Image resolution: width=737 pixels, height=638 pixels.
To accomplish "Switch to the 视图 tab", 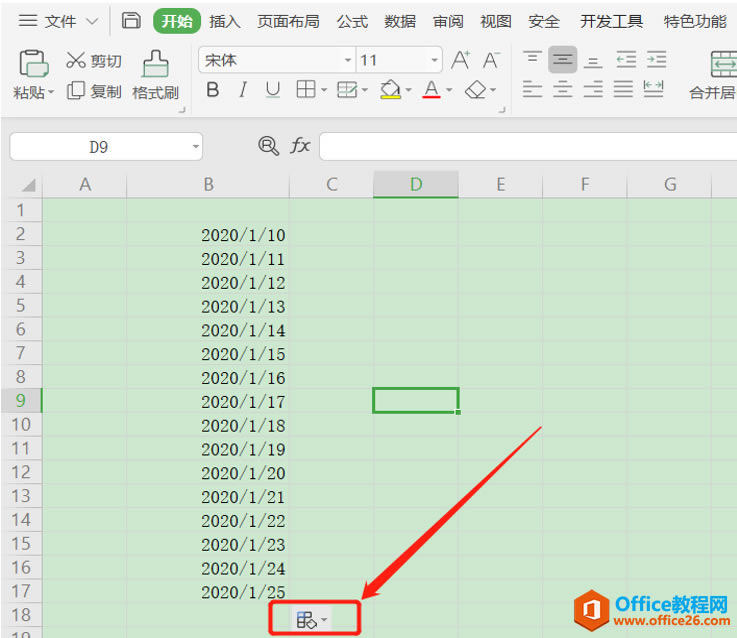I will (x=495, y=21).
